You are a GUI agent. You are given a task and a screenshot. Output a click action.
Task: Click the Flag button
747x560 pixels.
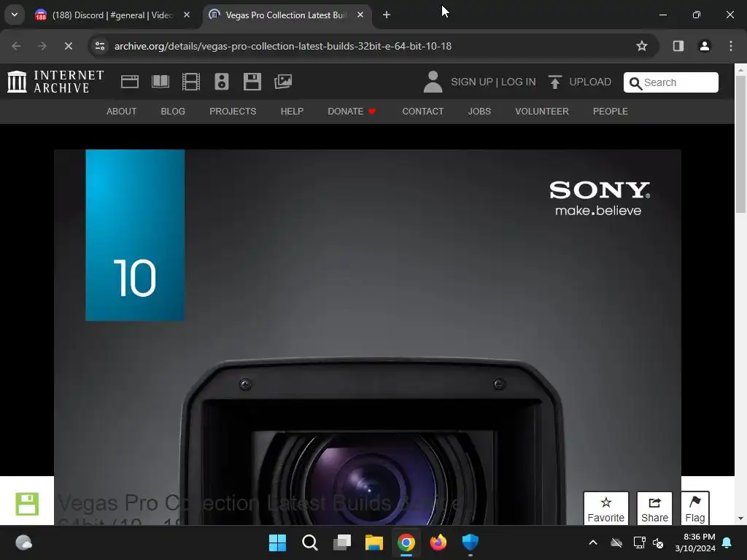(695, 508)
